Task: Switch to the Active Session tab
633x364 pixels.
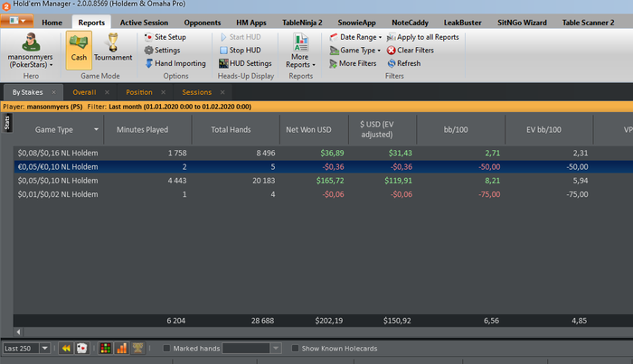Action: [x=144, y=23]
